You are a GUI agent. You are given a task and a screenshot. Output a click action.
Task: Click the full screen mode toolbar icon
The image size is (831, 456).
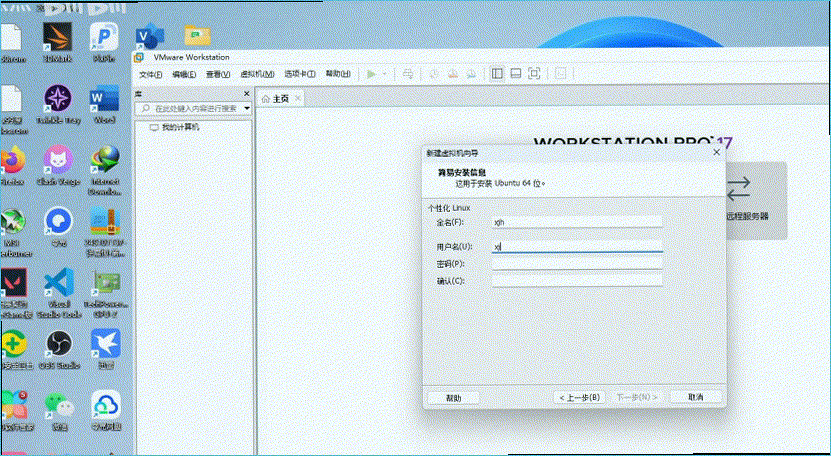coord(534,74)
